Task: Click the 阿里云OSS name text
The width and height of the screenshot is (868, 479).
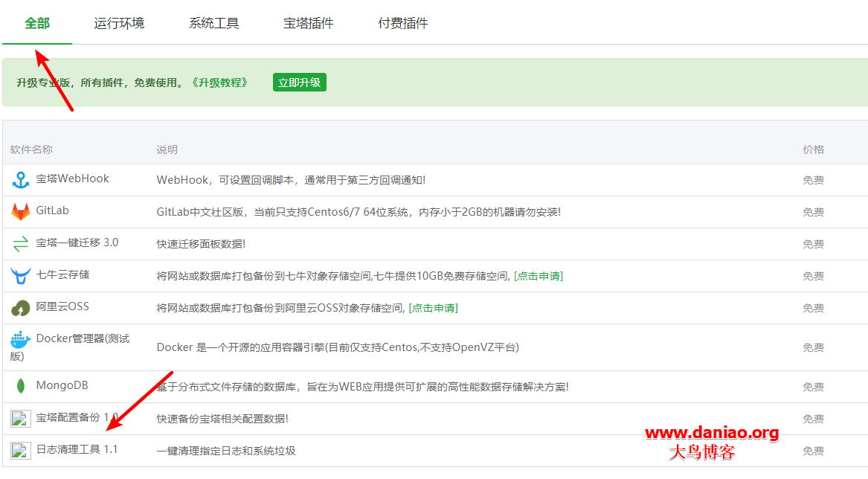Action: 62,306
